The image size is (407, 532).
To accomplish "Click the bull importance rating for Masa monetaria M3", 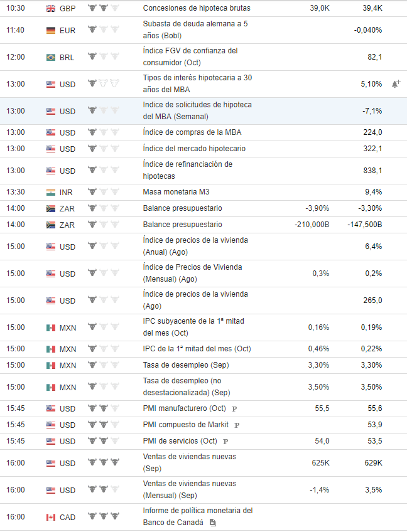I will [103, 192].
